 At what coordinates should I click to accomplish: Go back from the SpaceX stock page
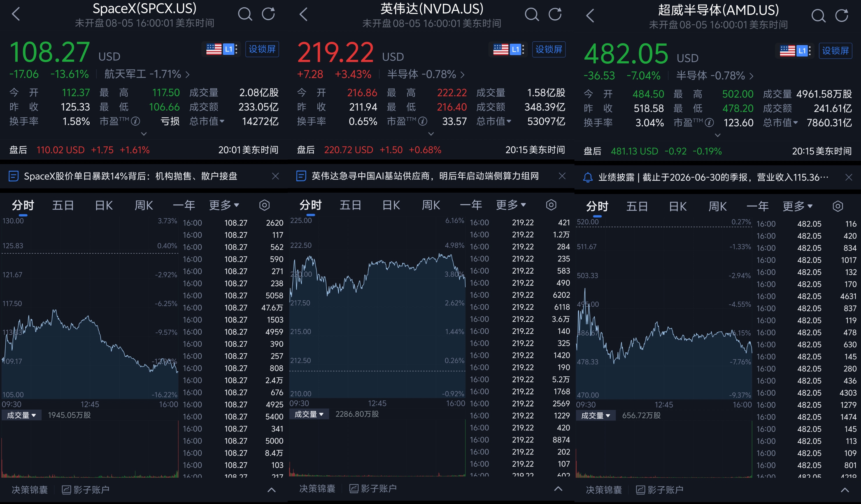[x=16, y=14]
